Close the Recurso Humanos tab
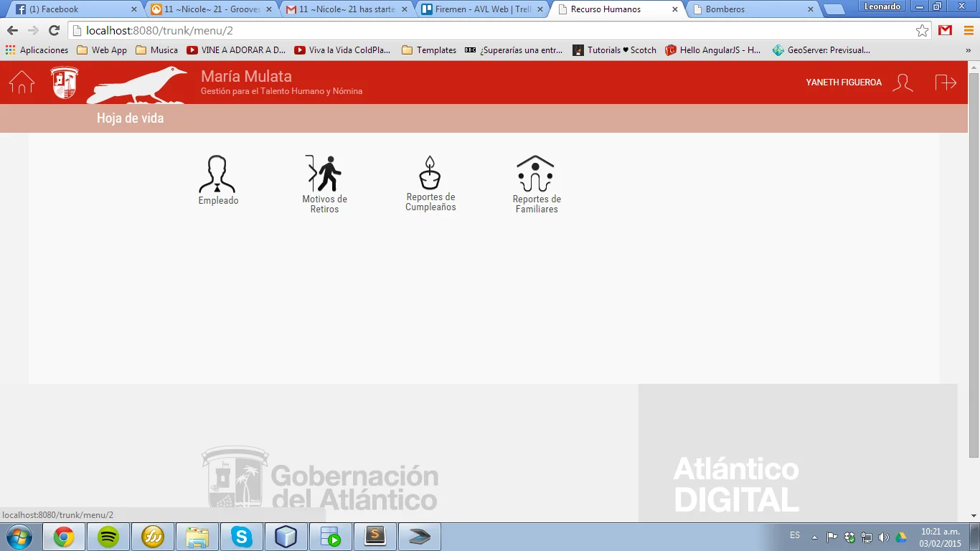The height and width of the screenshot is (551, 980). 674,10
